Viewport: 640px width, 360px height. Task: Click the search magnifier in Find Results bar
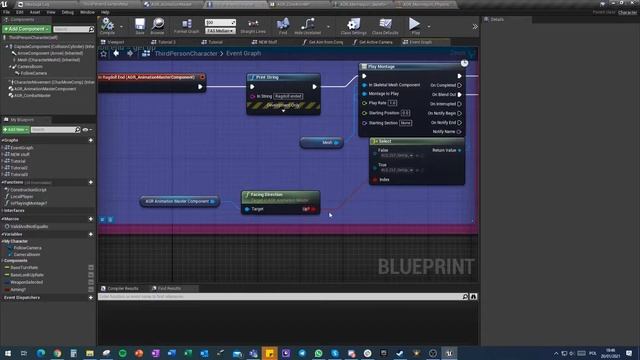coord(465,297)
